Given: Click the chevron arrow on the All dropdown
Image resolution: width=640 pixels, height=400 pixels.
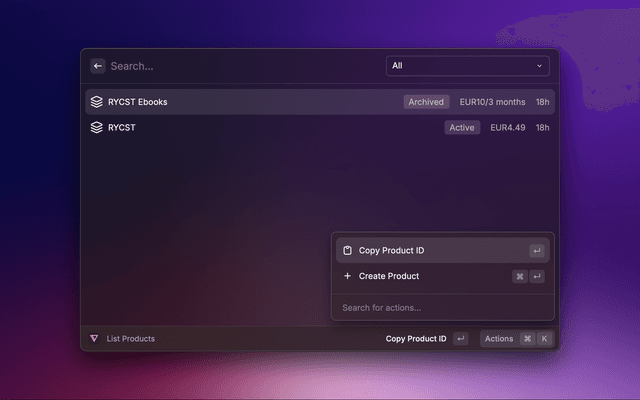Looking at the screenshot, I should click(540, 66).
